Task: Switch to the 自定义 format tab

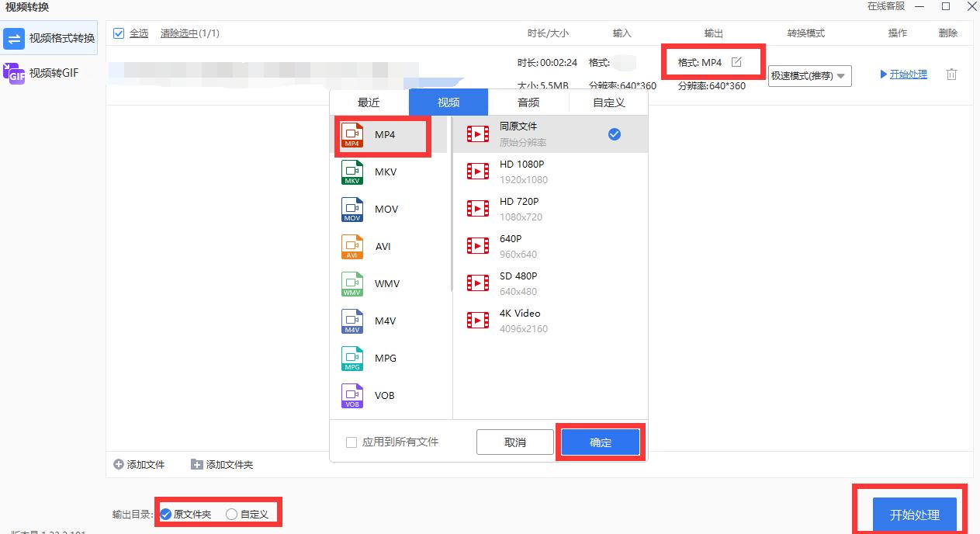Action: 608,102
